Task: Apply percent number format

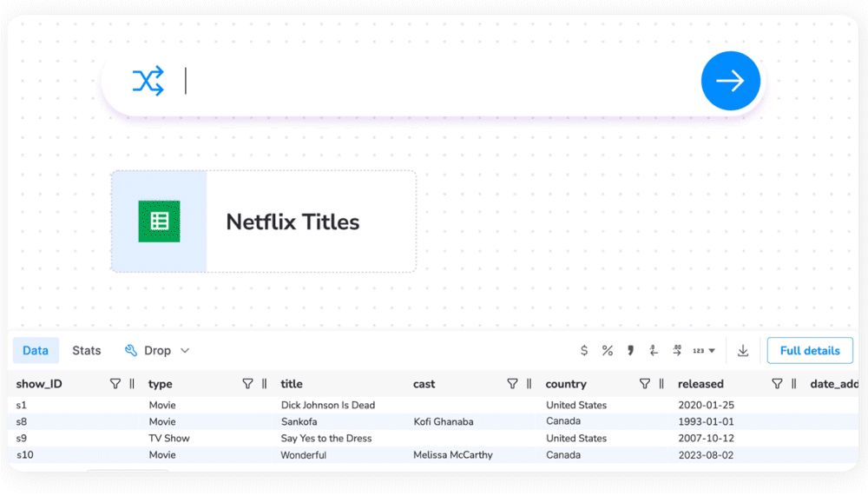Action: (608, 350)
